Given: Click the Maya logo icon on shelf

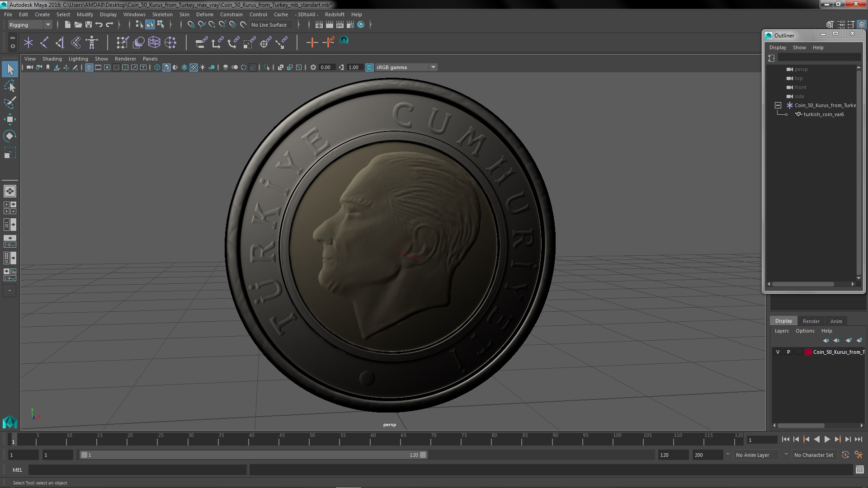Looking at the screenshot, I should click(344, 41).
